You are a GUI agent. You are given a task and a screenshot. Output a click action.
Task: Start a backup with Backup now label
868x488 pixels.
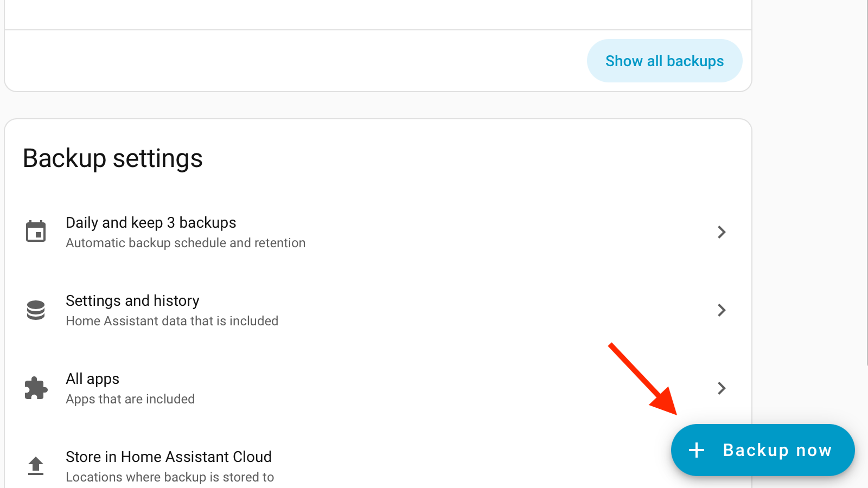point(777,450)
